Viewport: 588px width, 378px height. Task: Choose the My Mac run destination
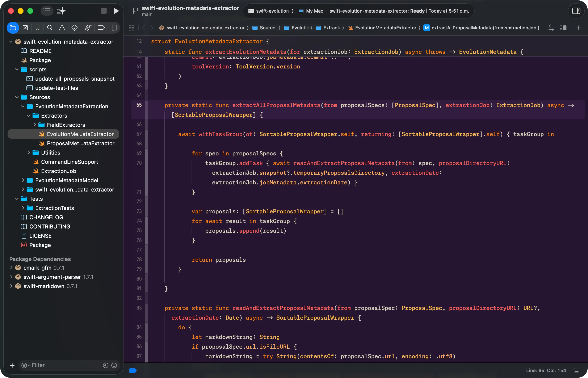(x=311, y=11)
